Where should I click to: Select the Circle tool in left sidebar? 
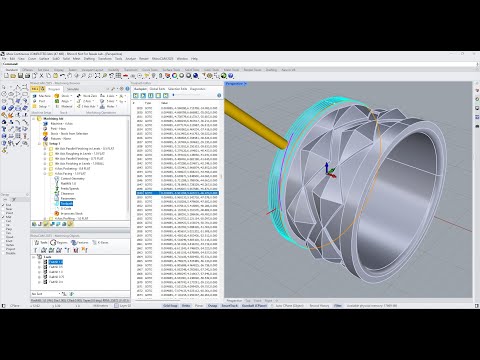coord(4,94)
